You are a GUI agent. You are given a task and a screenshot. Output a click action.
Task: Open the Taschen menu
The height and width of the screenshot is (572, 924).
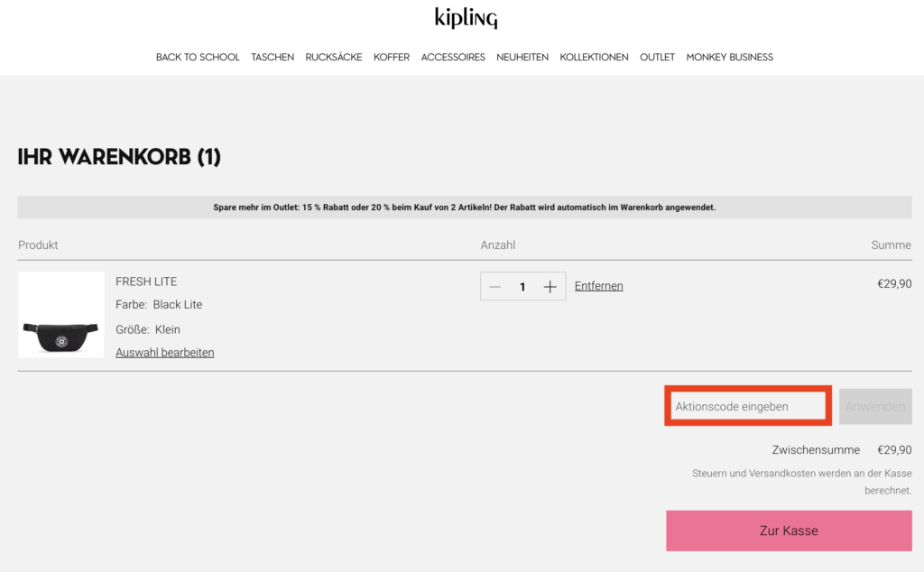click(x=273, y=57)
